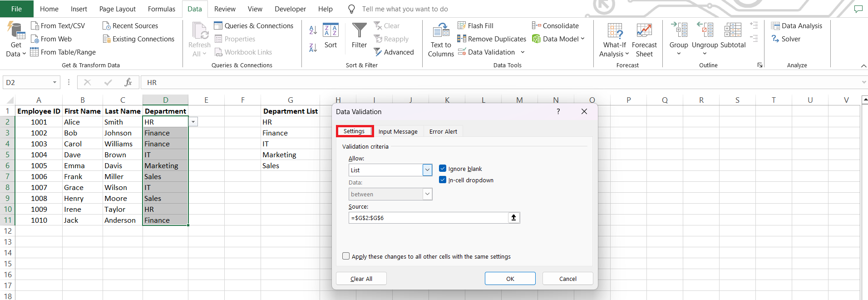The image size is (868, 300).
Task: Click the Source range selector arrow
Action: (514, 218)
